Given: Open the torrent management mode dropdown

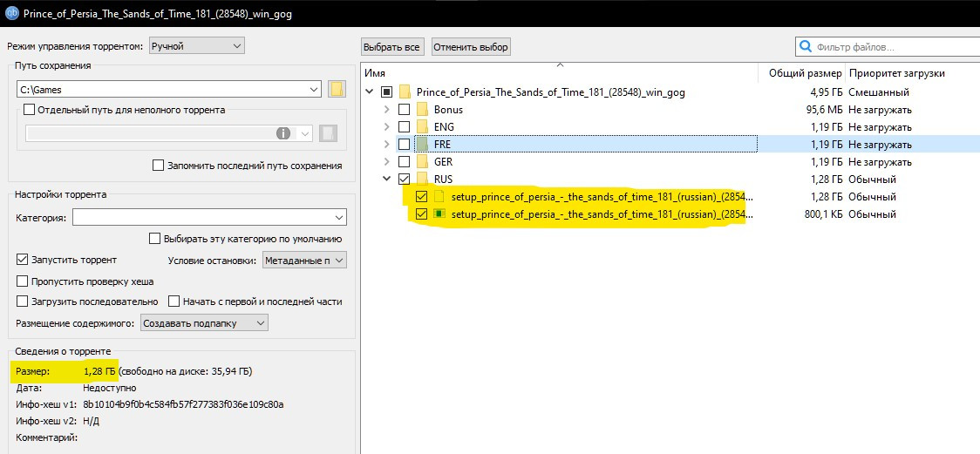Looking at the screenshot, I should pos(196,45).
